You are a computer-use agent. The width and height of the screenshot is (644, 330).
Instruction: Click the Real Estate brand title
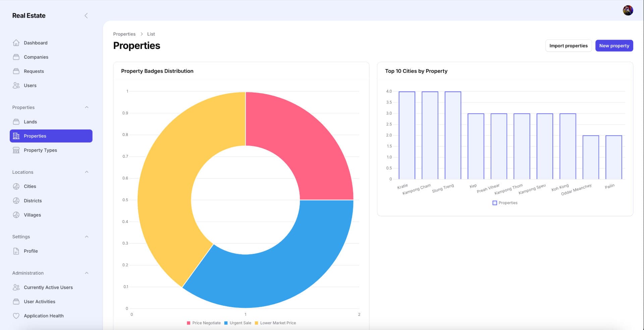coord(29,15)
